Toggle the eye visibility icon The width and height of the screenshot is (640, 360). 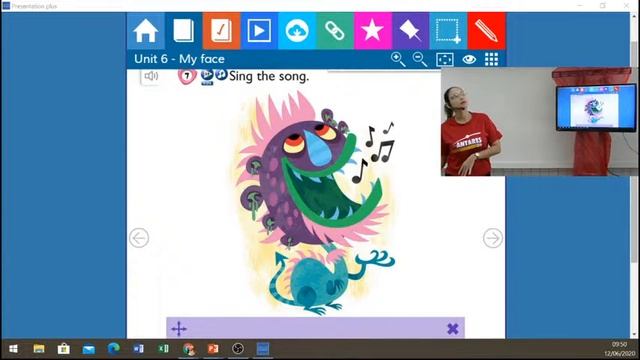(469, 60)
